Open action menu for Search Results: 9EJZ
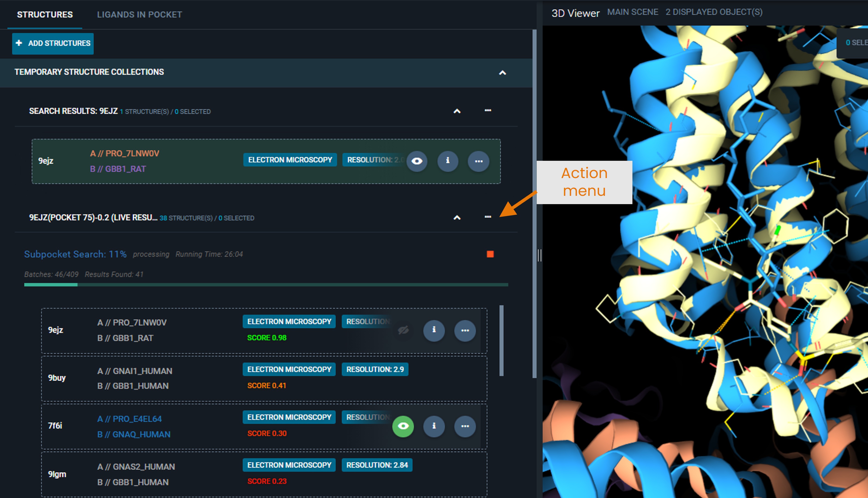The height and width of the screenshot is (498, 868). click(488, 110)
